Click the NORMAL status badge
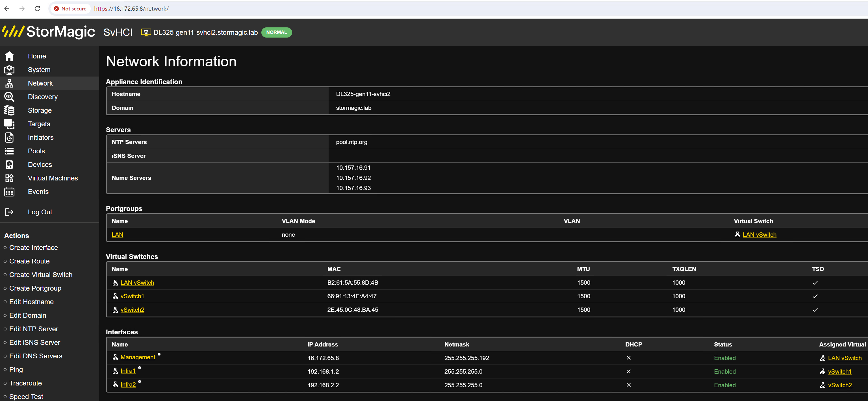Image resolution: width=868 pixels, height=401 pixels. click(276, 32)
